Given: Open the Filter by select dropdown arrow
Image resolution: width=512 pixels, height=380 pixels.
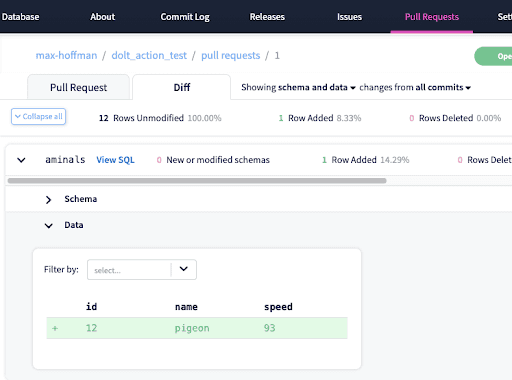Looking at the screenshot, I should coord(184,269).
